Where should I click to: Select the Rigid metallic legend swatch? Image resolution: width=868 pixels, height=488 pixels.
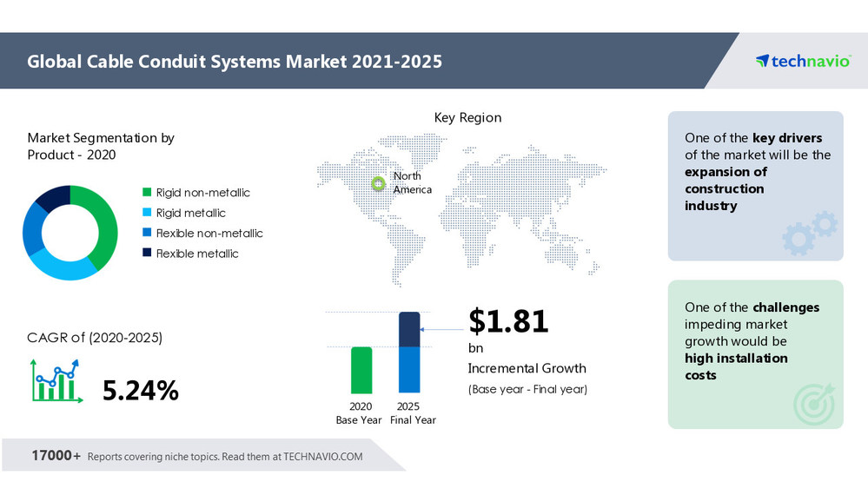tap(147, 213)
